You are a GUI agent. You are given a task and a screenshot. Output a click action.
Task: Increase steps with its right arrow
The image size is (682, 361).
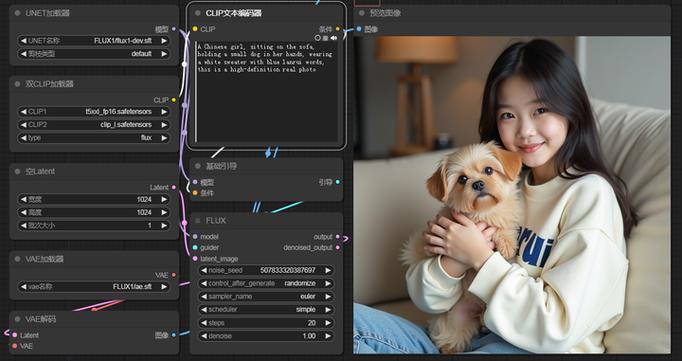pos(328,323)
